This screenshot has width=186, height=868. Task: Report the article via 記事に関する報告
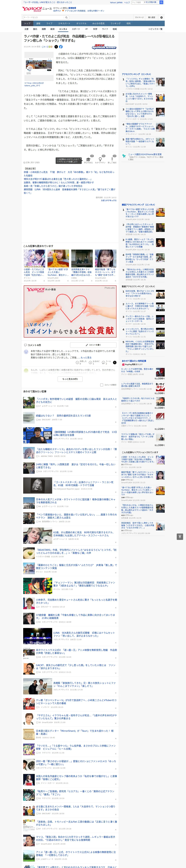click(x=31, y=162)
